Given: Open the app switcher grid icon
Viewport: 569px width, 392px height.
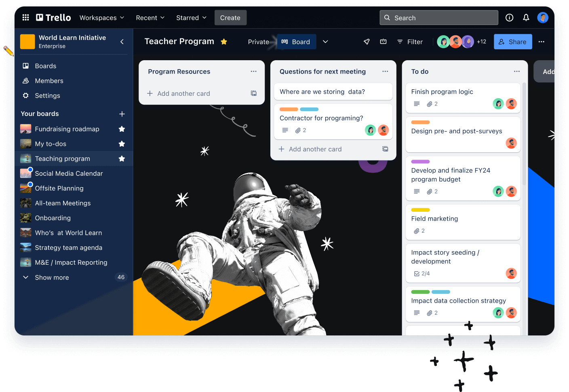Looking at the screenshot, I should point(25,17).
